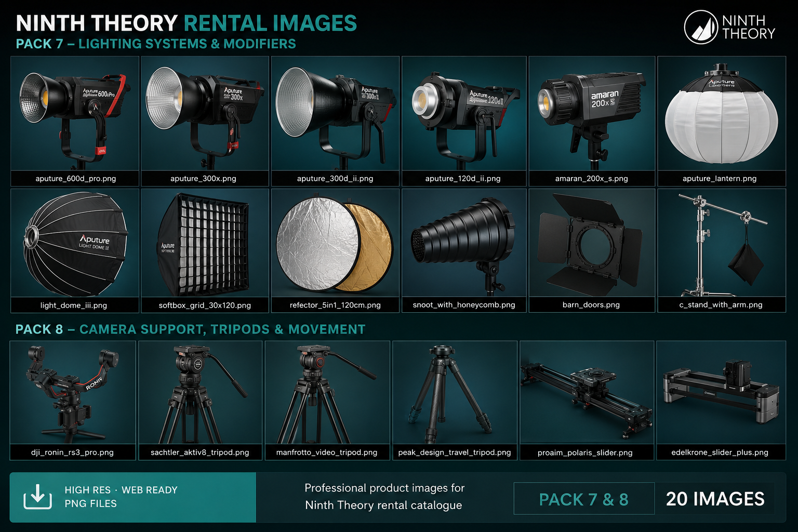Select the c_stand_with_arm.png label
Viewport: 798px width, 532px height.
point(721,305)
